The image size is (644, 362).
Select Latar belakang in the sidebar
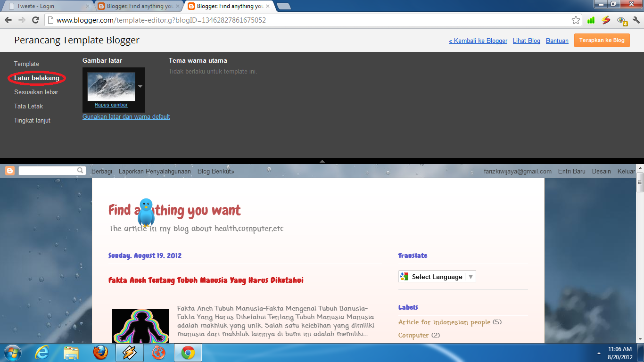37,78
